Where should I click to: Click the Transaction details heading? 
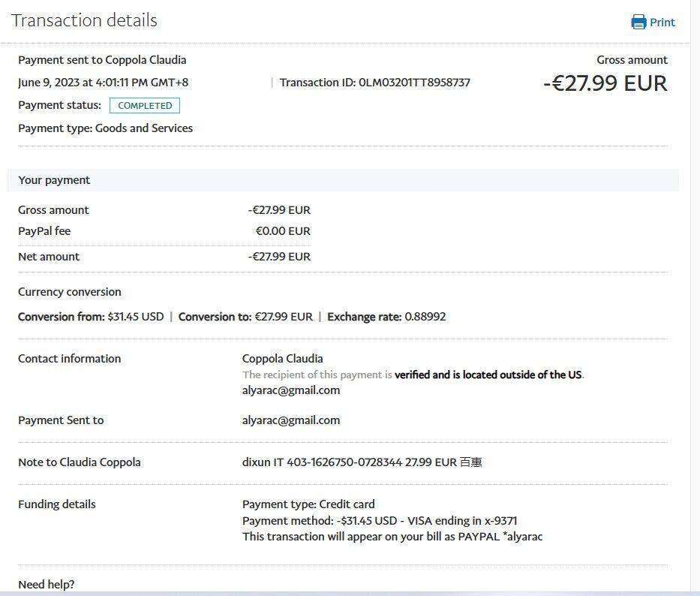click(84, 20)
